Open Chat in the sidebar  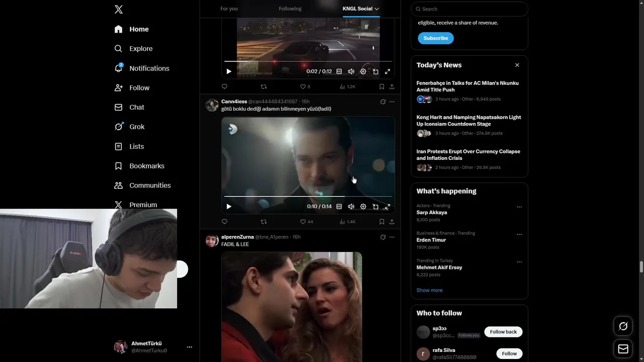tap(129, 107)
